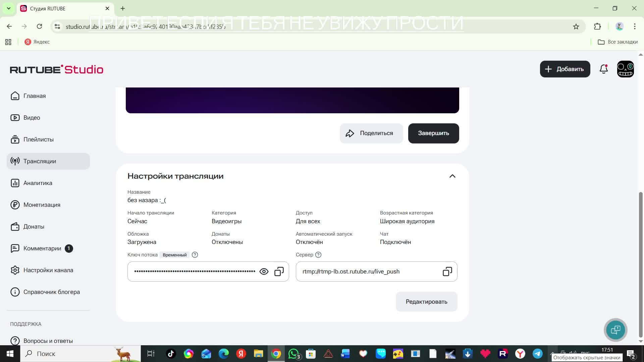Open the tab search dropdown arrow
The height and width of the screenshot is (362, 644).
click(x=9, y=8)
